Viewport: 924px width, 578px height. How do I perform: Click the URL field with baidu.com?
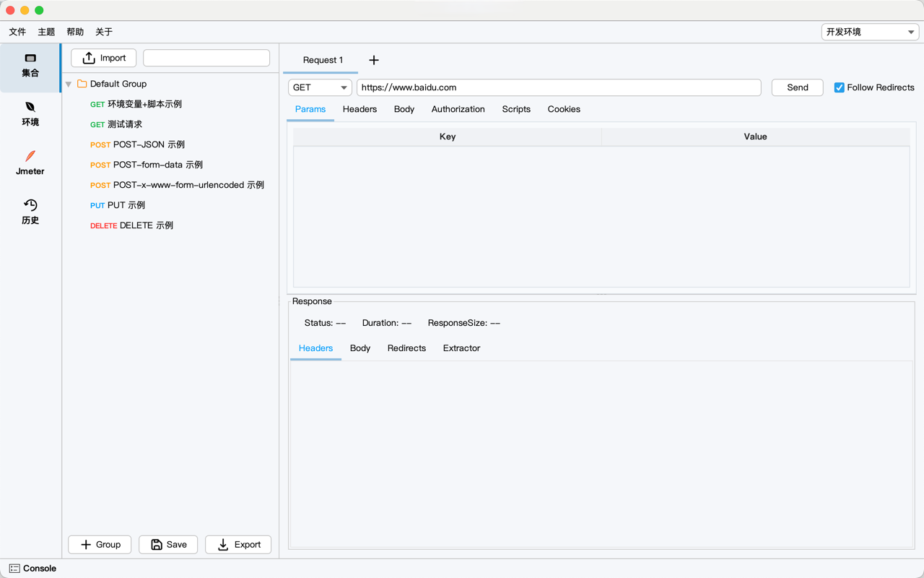coord(559,87)
